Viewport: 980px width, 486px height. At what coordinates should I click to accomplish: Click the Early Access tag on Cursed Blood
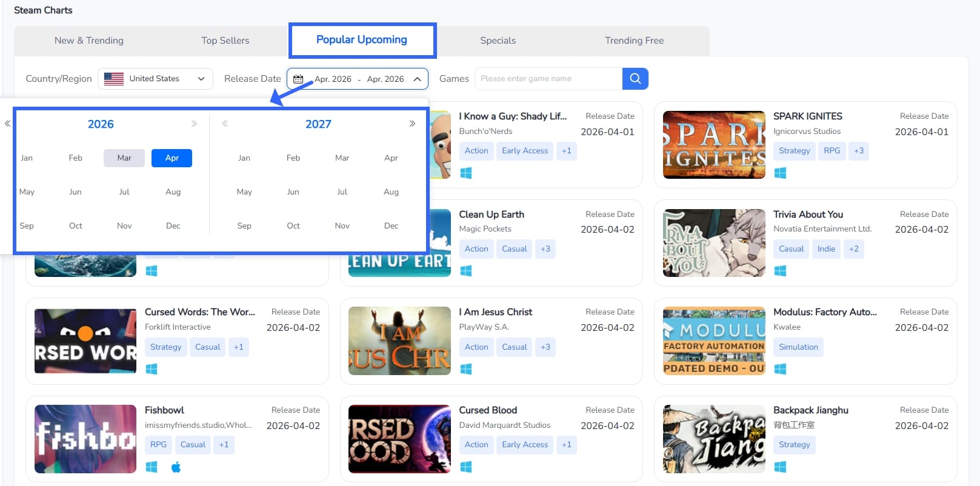click(x=524, y=445)
